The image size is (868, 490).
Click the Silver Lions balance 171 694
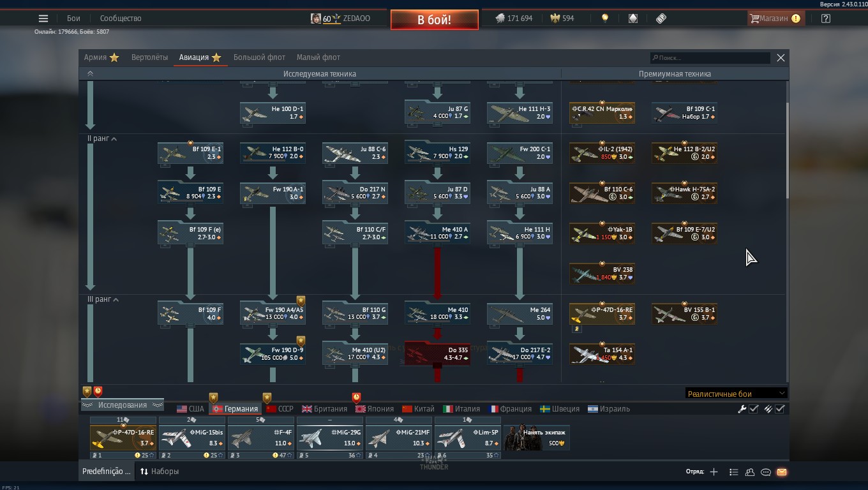(514, 19)
